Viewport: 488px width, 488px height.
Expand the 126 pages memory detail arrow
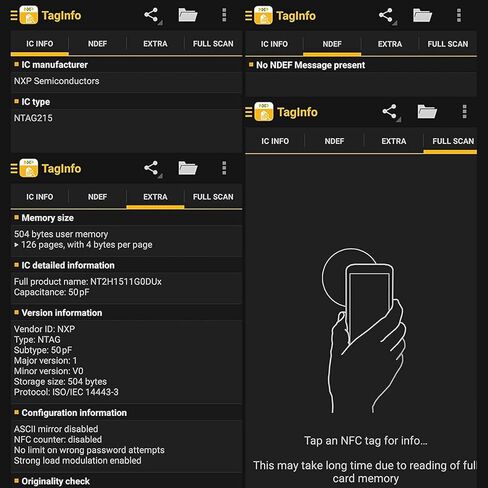[16, 245]
